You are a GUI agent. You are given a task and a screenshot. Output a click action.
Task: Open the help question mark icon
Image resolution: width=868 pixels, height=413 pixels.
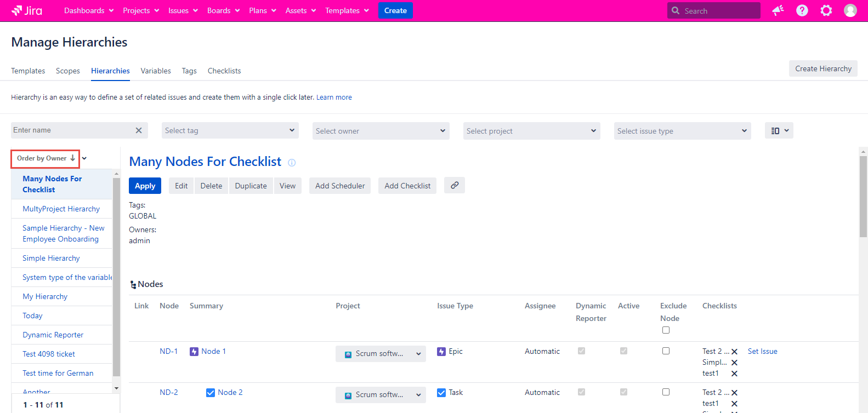[x=802, y=10]
